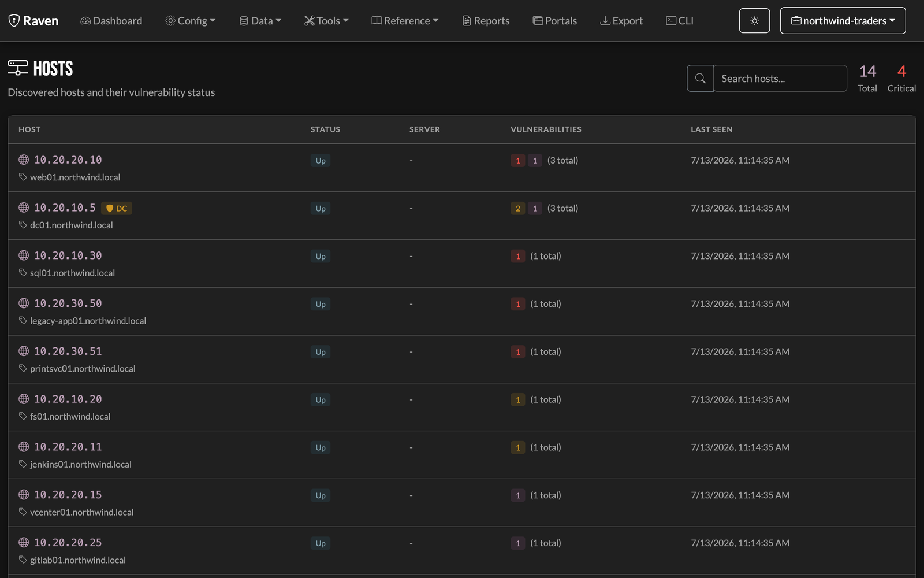Image resolution: width=924 pixels, height=578 pixels.
Task: Click globe icon beside 10.20.20.25
Action: [x=24, y=542]
